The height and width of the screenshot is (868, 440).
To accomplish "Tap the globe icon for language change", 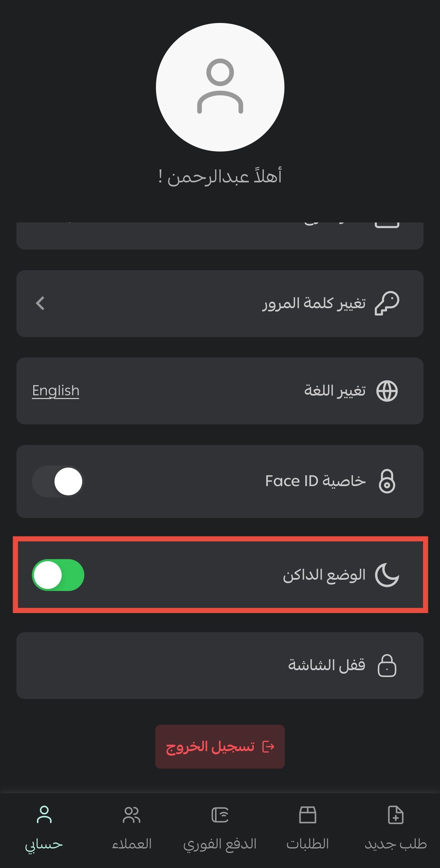I will pos(387,391).
